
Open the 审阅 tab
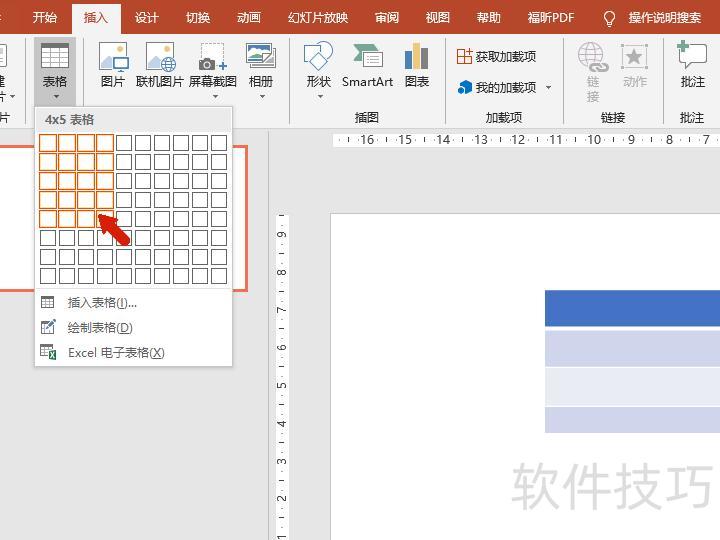click(387, 17)
